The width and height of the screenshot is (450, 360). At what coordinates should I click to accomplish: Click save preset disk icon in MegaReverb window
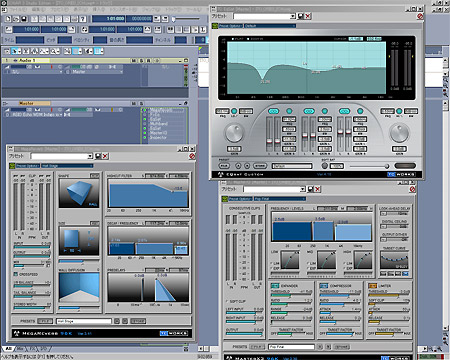point(98,156)
